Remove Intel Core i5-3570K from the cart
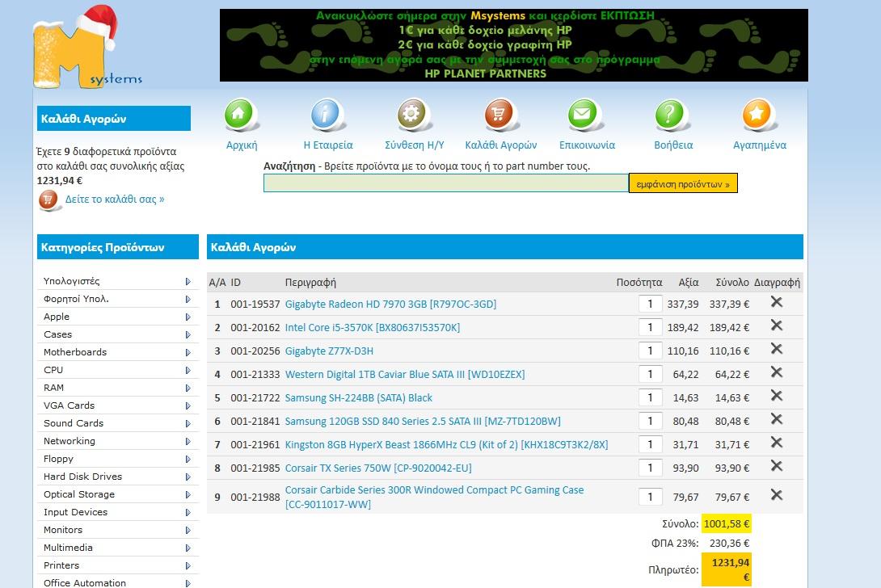This screenshot has width=881, height=588. click(x=777, y=325)
